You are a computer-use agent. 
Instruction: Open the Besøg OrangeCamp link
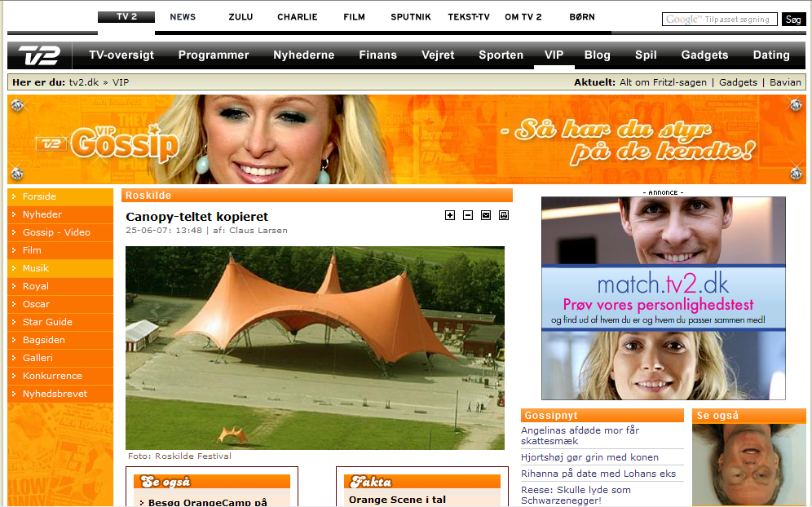(x=208, y=502)
